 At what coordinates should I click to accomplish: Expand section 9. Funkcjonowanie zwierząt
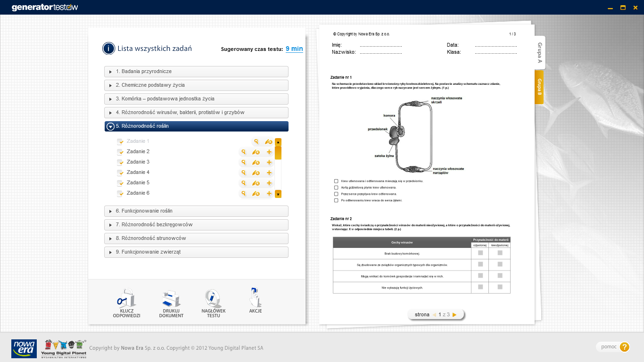[196, 252]
